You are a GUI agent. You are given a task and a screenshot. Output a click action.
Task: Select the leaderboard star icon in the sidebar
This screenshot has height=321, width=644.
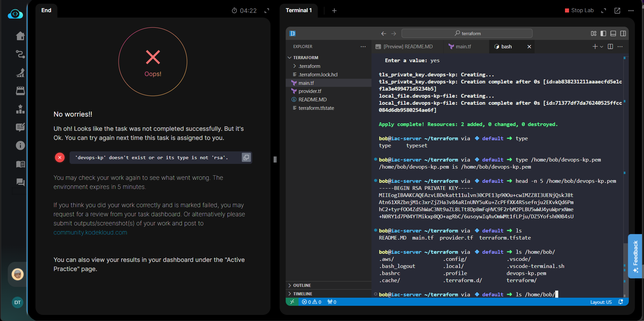point(20,109)
